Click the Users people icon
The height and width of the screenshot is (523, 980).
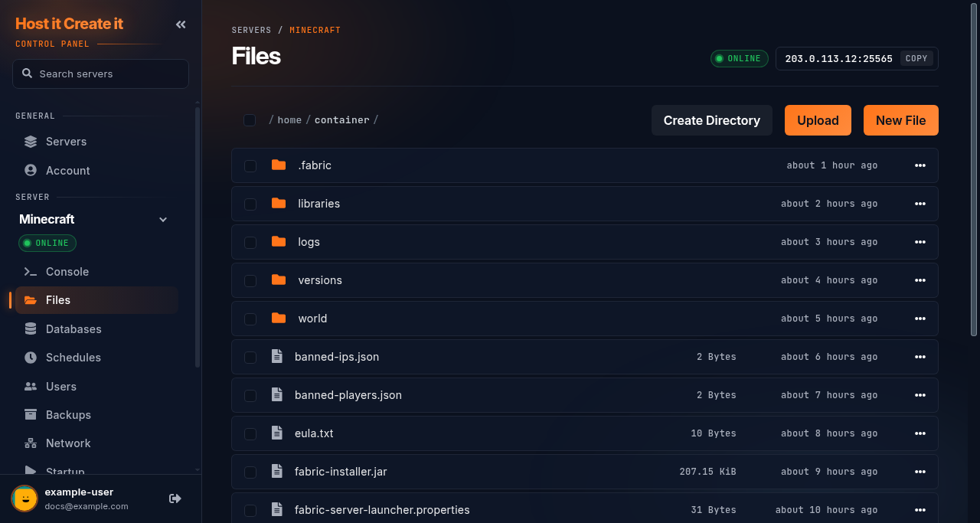(31, 386)
